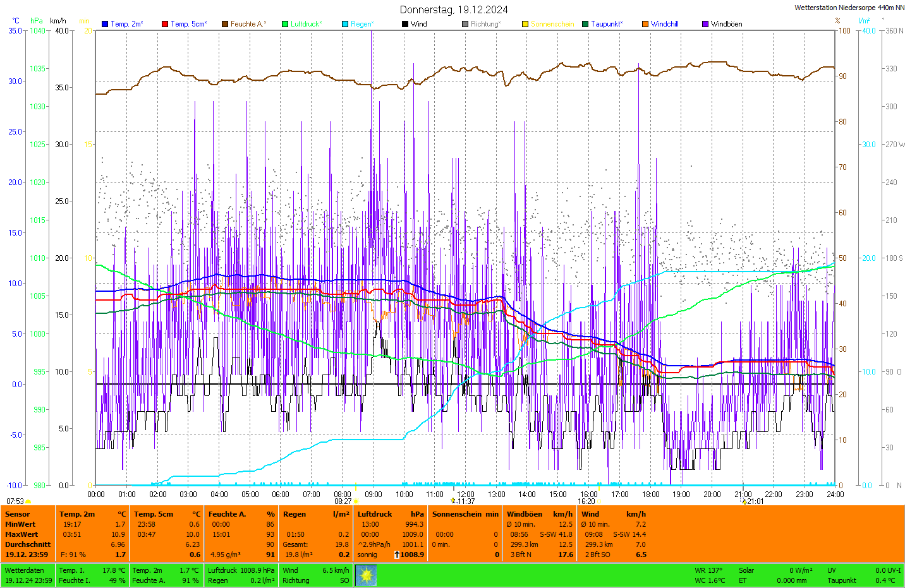Click the black Wind legend square
The width and height of the screenshot is (905, 588).
[x=405, y=24]
